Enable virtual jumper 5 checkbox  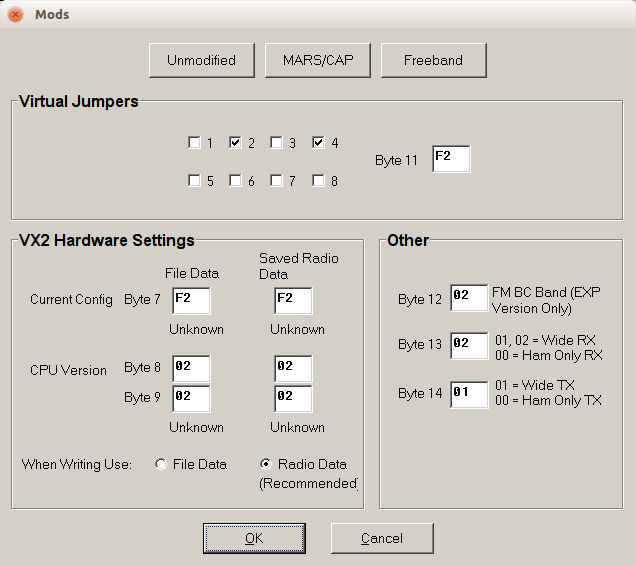[x=194, y=180]
